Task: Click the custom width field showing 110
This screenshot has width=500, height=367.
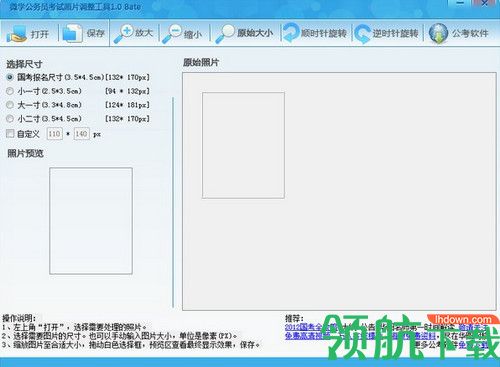Action: [x=54, y=134]
